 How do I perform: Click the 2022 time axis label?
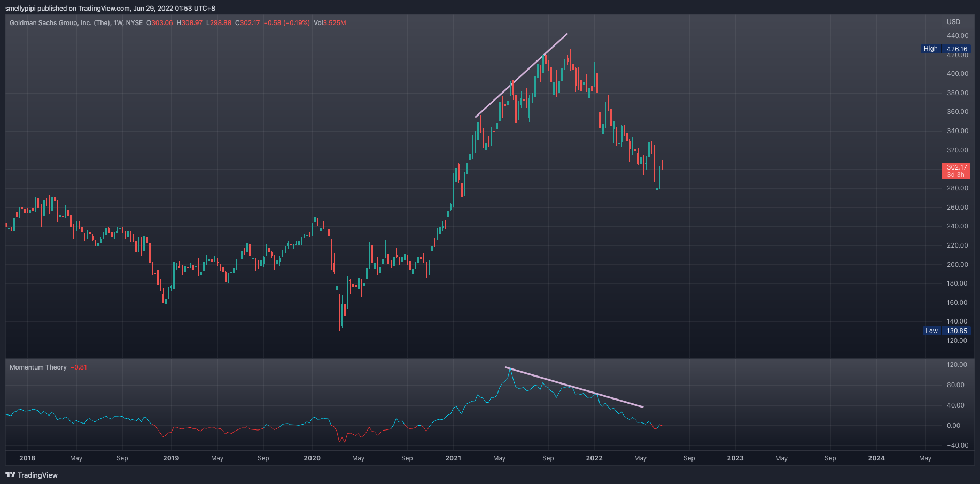594,458
